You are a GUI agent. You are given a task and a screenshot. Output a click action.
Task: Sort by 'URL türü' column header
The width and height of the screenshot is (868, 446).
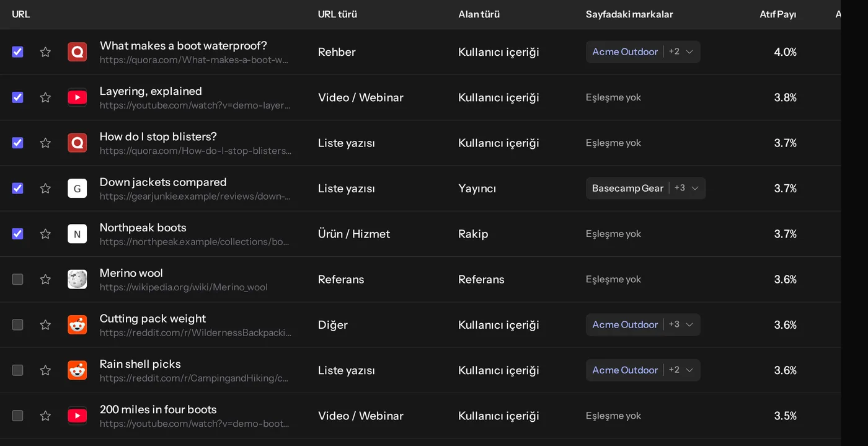tap(337, 14)
